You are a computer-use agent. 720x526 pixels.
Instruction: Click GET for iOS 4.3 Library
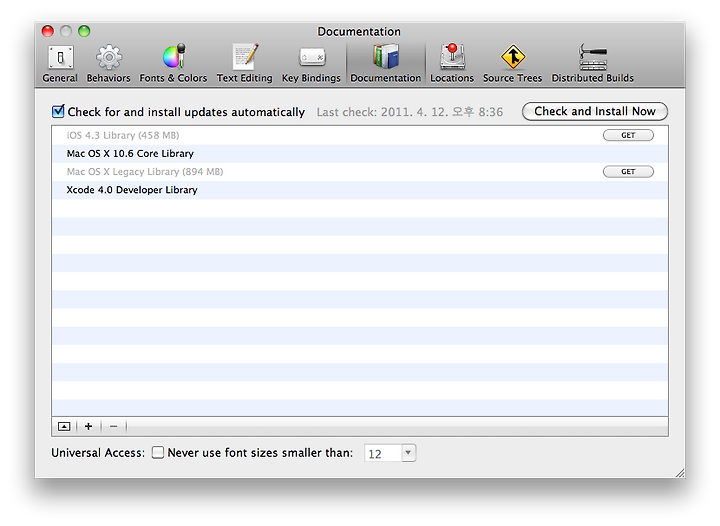click(628, 135)
